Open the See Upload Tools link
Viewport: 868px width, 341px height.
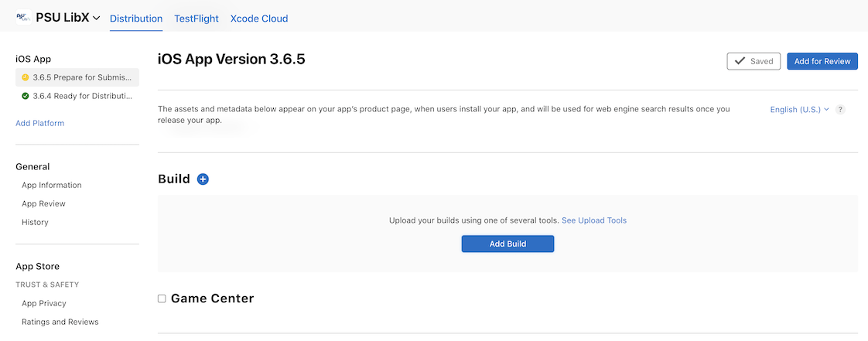point(594,220)
